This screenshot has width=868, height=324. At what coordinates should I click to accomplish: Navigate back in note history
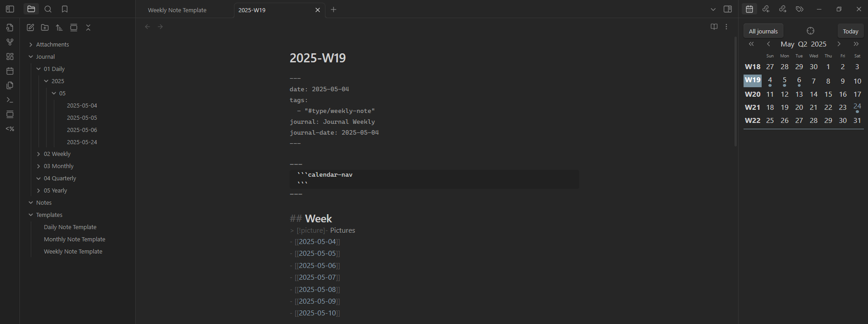148,27
